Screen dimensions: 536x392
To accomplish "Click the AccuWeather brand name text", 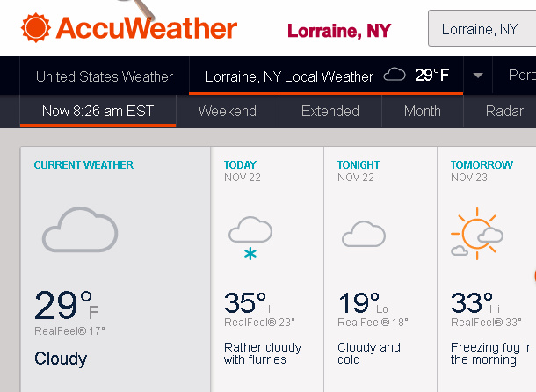I will click(147, 28).
